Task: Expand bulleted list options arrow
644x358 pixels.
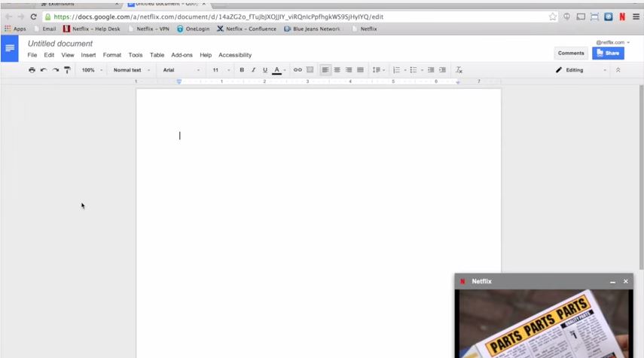Action: (x=422, y=70)
